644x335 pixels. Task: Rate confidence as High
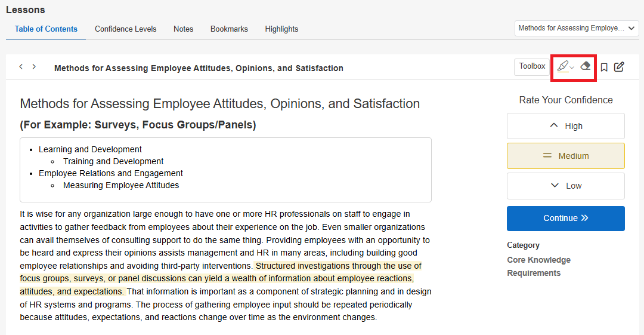coord(565,126)
